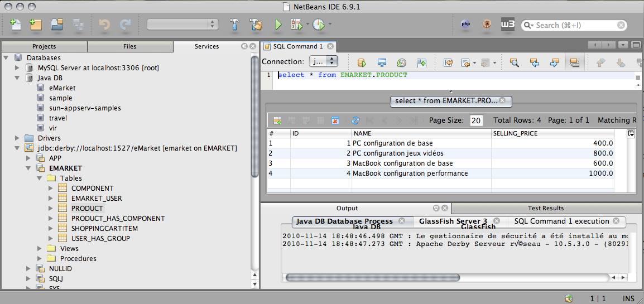This screenshot has width=644, height=304.
Task: Refresh the query results table
Action: pyautogui.click(x=355, y=120)
